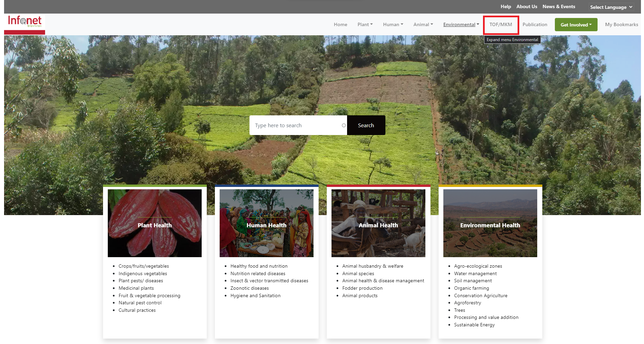
Task: Open My Bookmarks page
Action: (621, 24)
